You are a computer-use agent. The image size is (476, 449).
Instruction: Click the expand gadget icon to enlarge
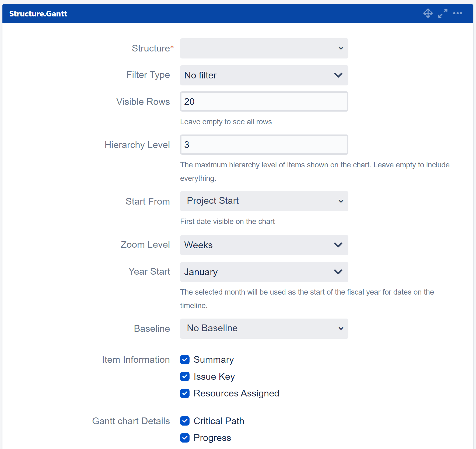coord(443,13)
